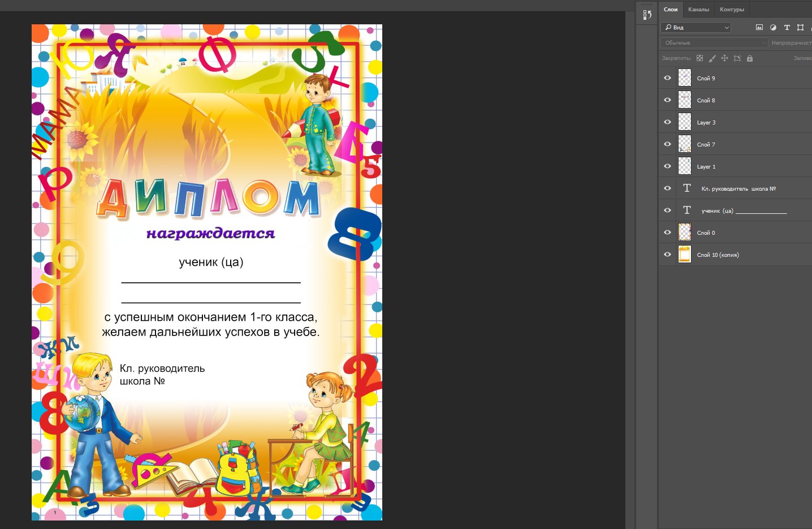The width and height of the screenshot is (812, 529).
Task: Click 'награждается' text on the canvas
Action: [210, 233]
